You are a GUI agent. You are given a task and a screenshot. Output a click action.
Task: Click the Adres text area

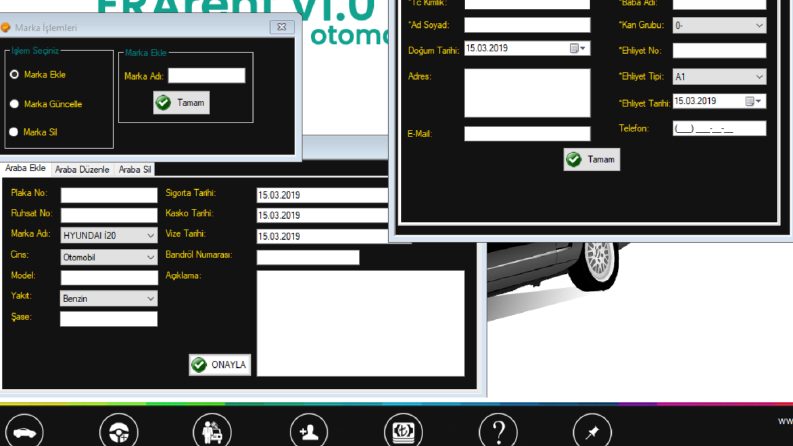pos(527,93)
